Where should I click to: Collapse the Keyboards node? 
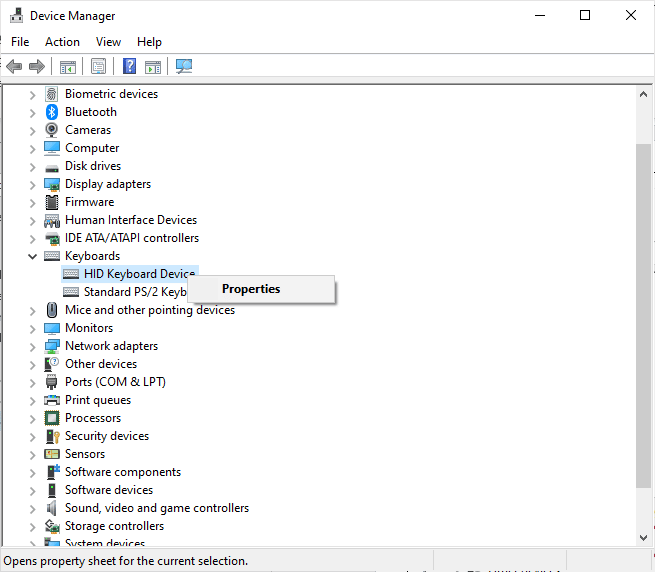(x=33, y=257)
